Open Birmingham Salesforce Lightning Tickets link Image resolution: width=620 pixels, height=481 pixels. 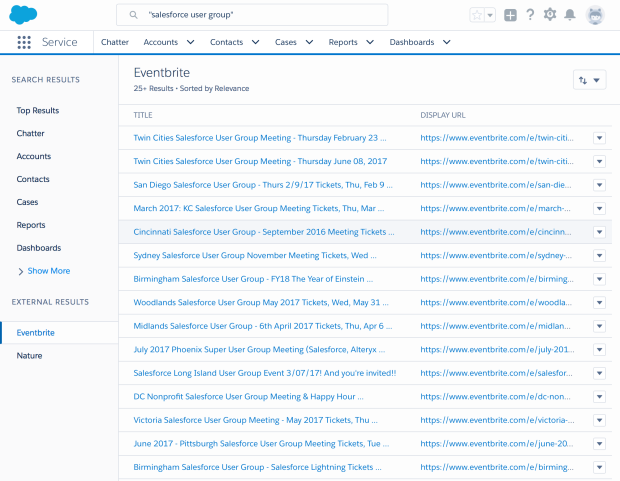257,467
